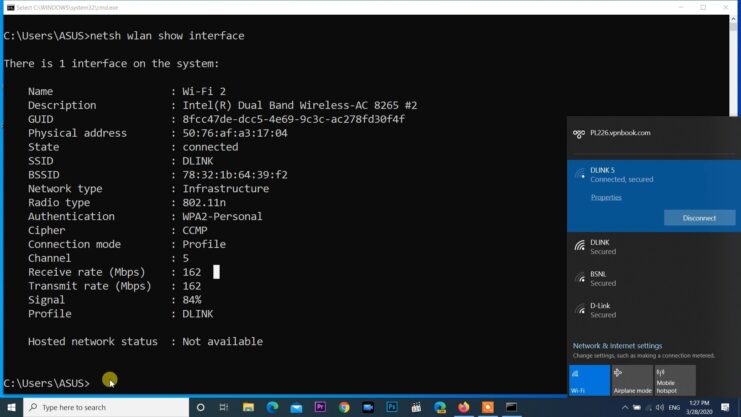Open the clock and date flyout
The height and width of the screenshot is (417, 741).
point(701,408)
